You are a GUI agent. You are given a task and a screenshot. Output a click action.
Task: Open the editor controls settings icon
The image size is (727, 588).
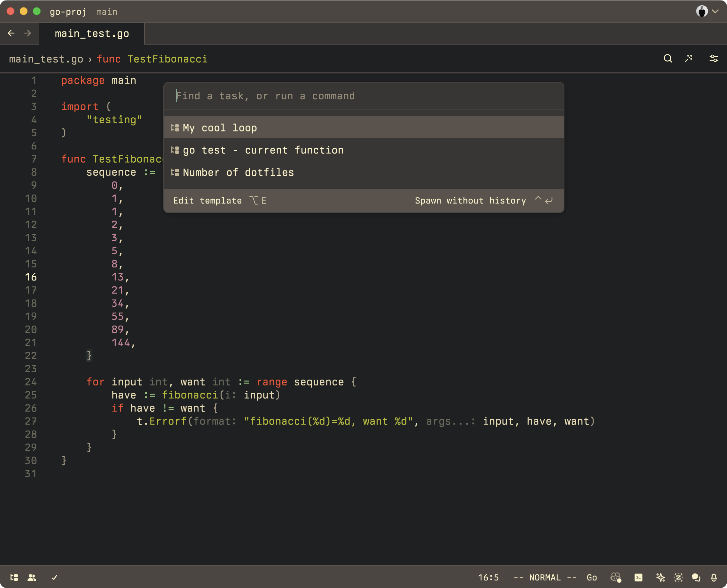click(x=714, y=58)
